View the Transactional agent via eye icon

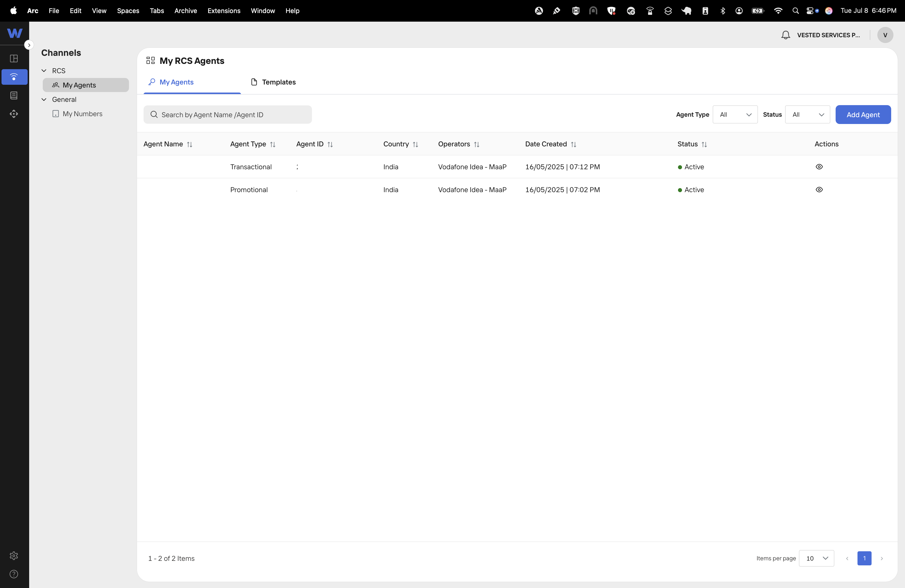(x=819, y=166)
